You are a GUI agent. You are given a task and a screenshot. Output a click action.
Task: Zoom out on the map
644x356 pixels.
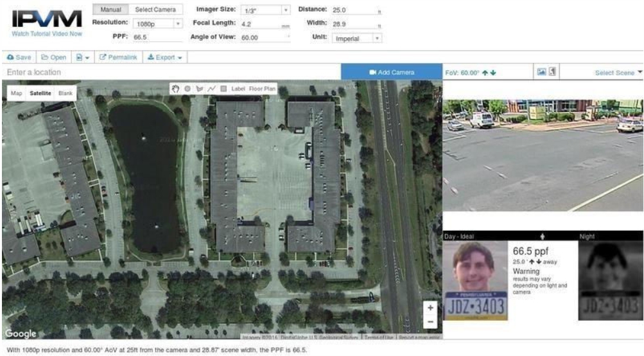click(x=430, y=321)
